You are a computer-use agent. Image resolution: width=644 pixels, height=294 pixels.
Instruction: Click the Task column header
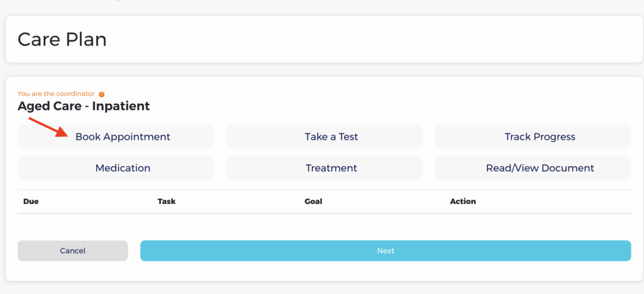coord(167,201)
